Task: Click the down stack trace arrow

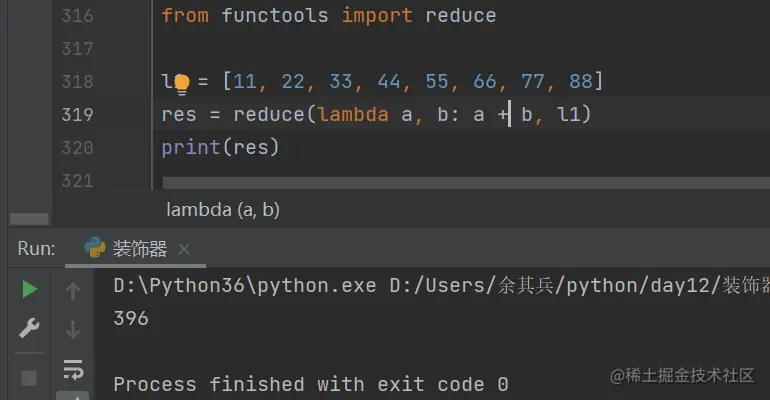Action: pos(72,329)
